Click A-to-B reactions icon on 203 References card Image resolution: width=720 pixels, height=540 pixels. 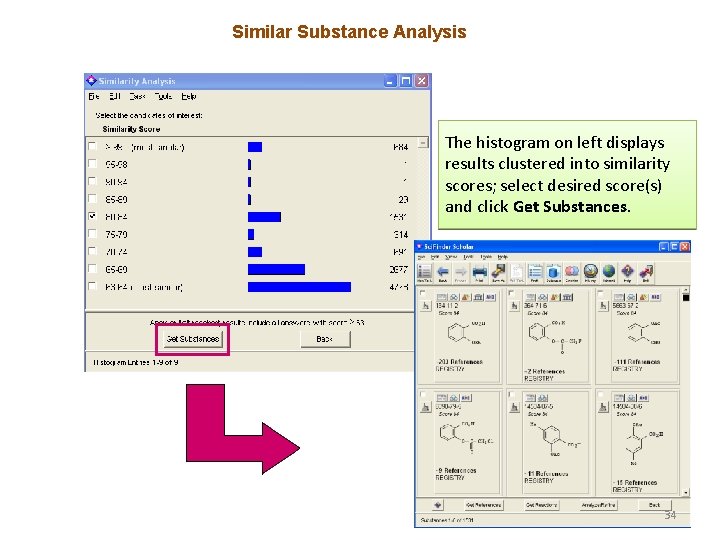(x=490, y=297)
